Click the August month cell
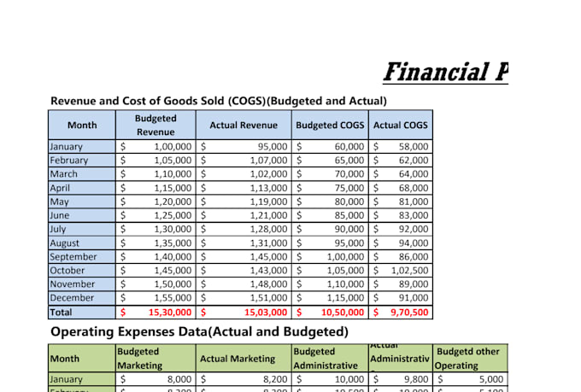Viewport: 581px width, 392px height. click(x=82, y=243)
